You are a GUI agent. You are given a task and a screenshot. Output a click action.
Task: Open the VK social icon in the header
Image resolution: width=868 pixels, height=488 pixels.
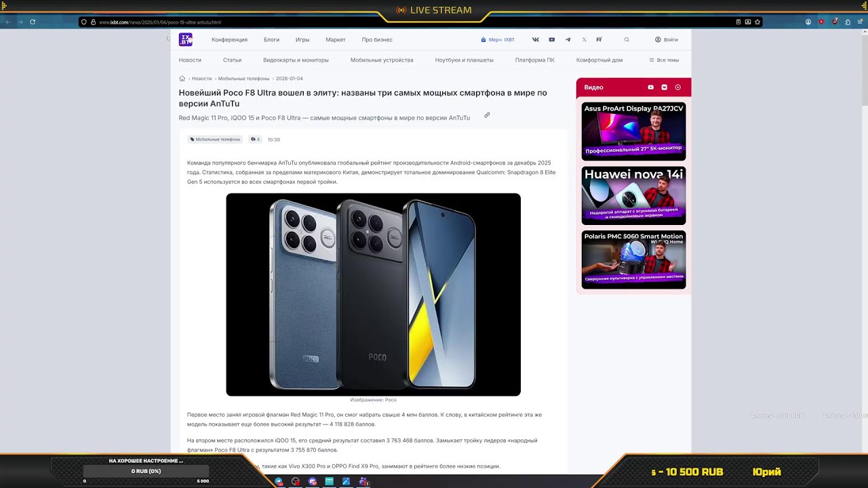click(x=536, y=40)
